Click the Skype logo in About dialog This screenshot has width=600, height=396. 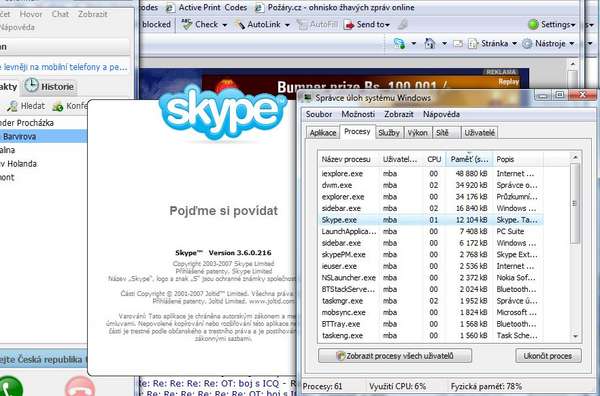(223, 112)
